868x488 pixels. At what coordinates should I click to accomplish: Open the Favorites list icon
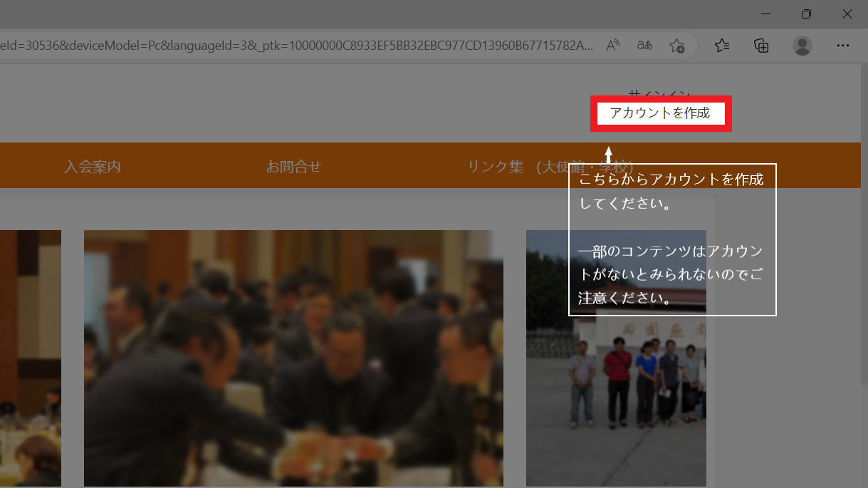tap(722, 46)
